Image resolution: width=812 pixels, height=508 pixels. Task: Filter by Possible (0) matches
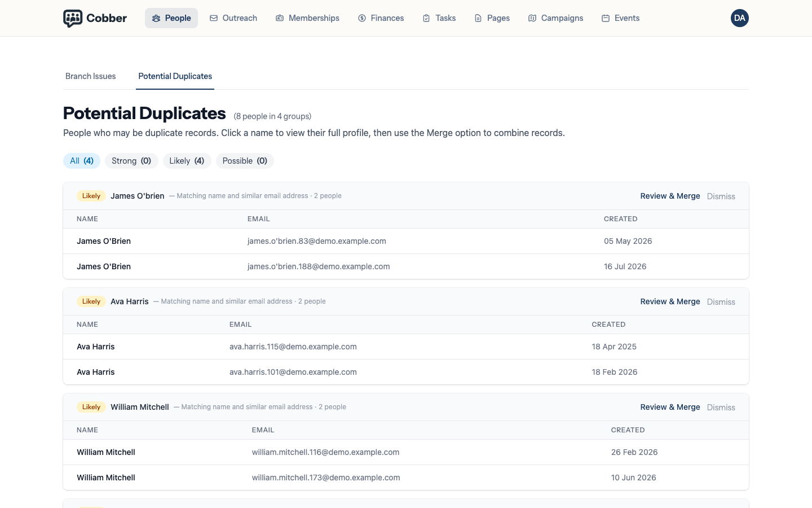(x=245, y=161)
